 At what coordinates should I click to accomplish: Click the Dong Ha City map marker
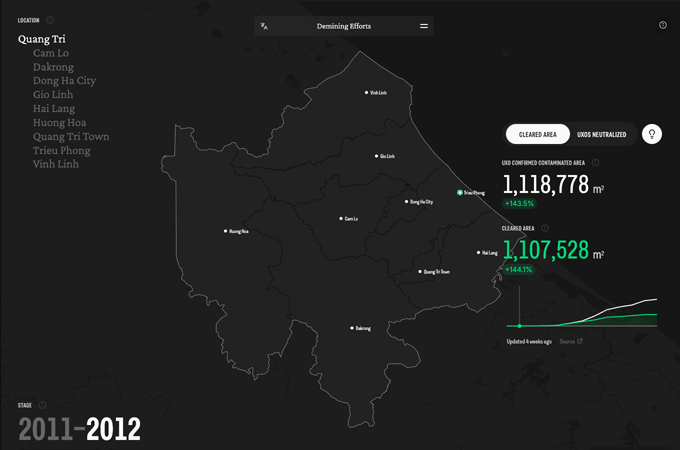[x=406, y=202]
